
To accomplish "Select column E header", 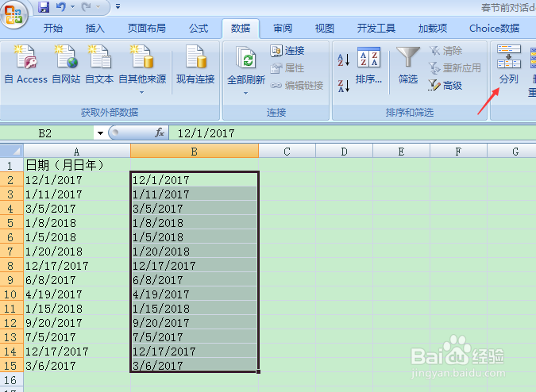I will (x=401, y=152).
